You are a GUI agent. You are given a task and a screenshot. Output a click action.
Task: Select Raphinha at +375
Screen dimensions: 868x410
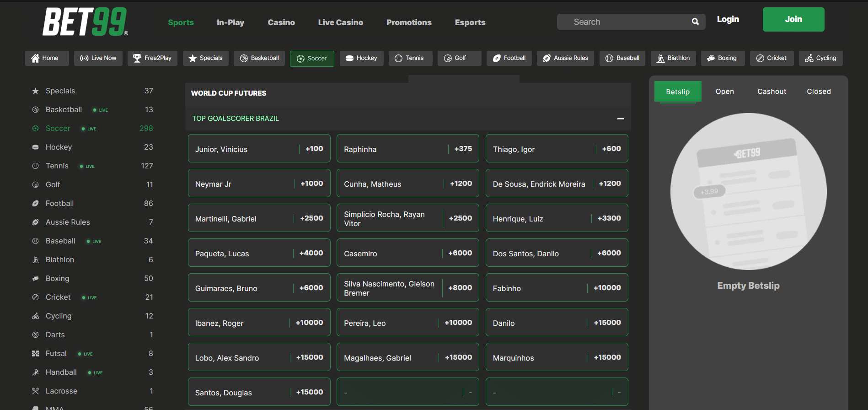point(408,148)
